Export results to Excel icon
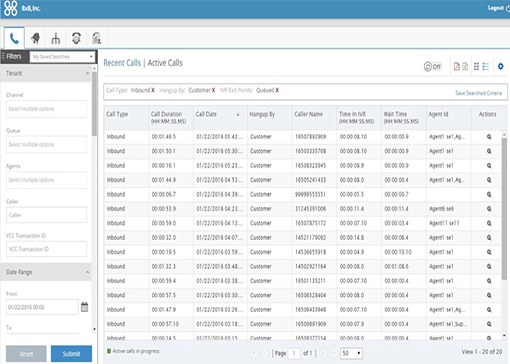 click(x=465, y=66)
